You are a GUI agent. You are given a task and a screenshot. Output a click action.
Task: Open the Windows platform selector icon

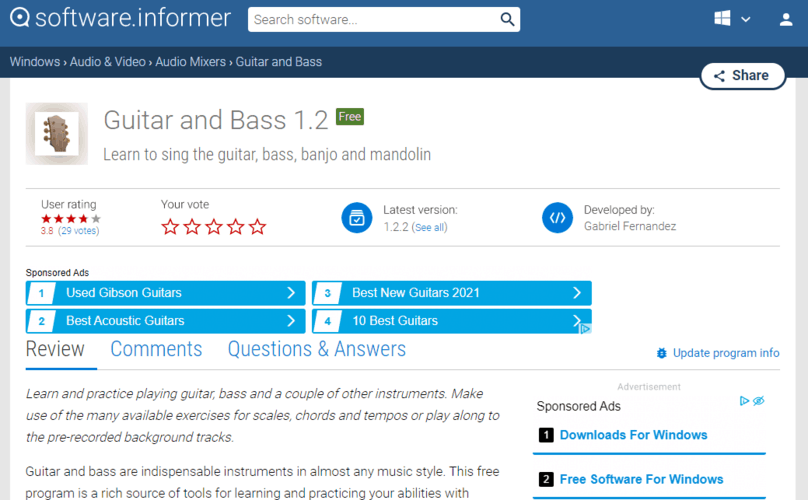point(722,19)
